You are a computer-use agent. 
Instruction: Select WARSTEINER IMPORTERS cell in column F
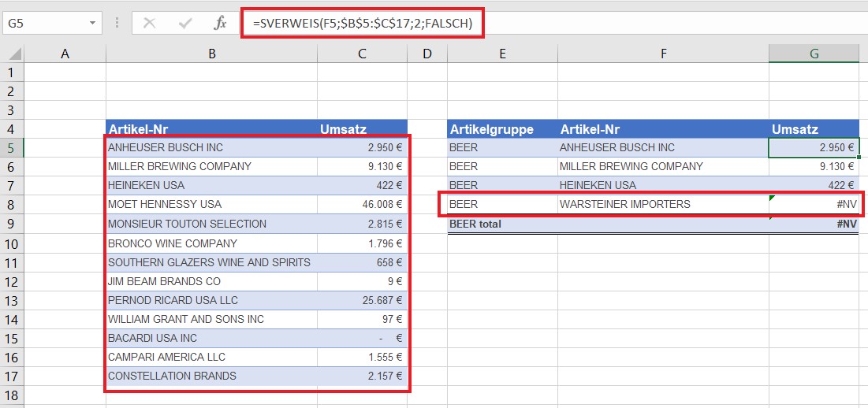pyautogui.click(x=663, y=205)
